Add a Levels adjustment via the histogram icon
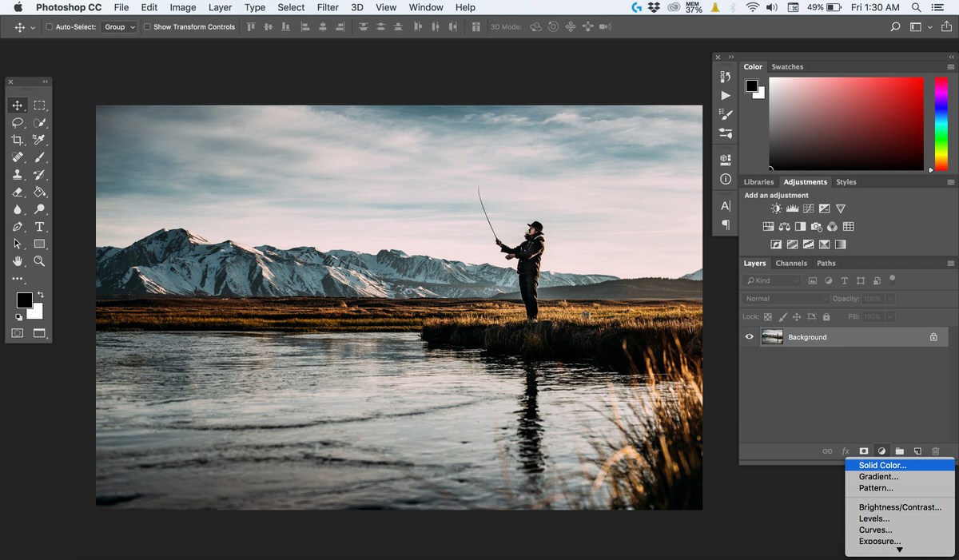 point(792,209)
